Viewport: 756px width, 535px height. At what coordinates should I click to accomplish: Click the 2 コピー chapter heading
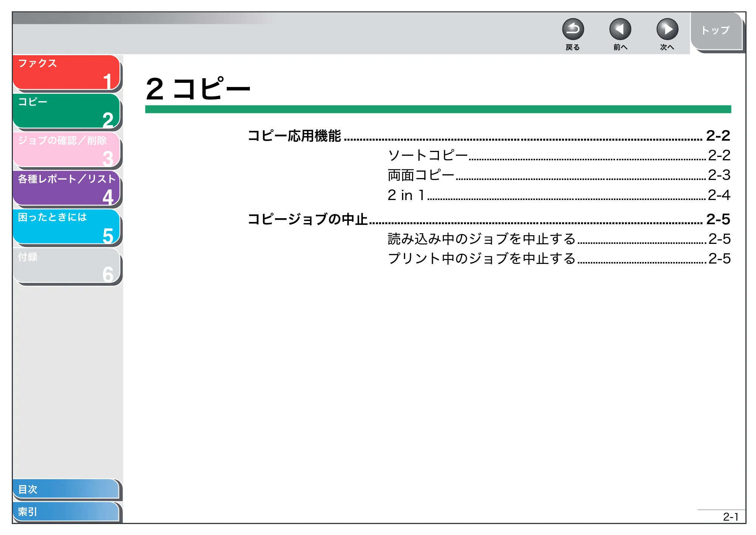coord(198,89)
